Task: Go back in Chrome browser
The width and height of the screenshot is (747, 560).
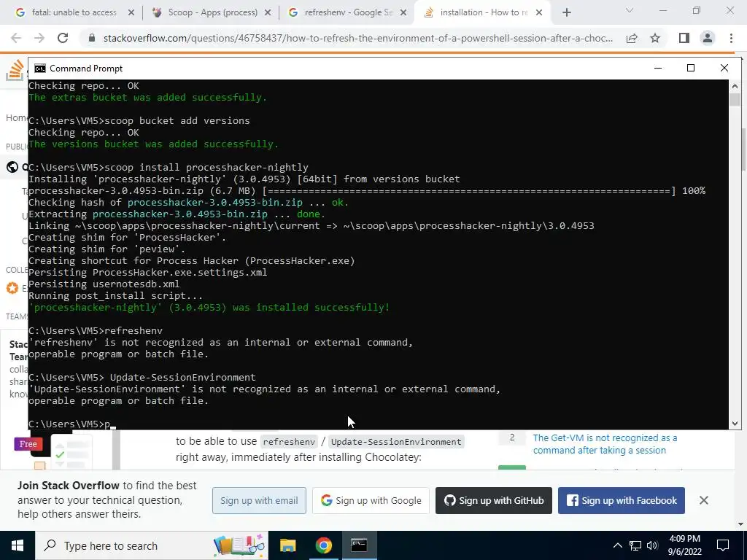Action: [x=16, y=38]
